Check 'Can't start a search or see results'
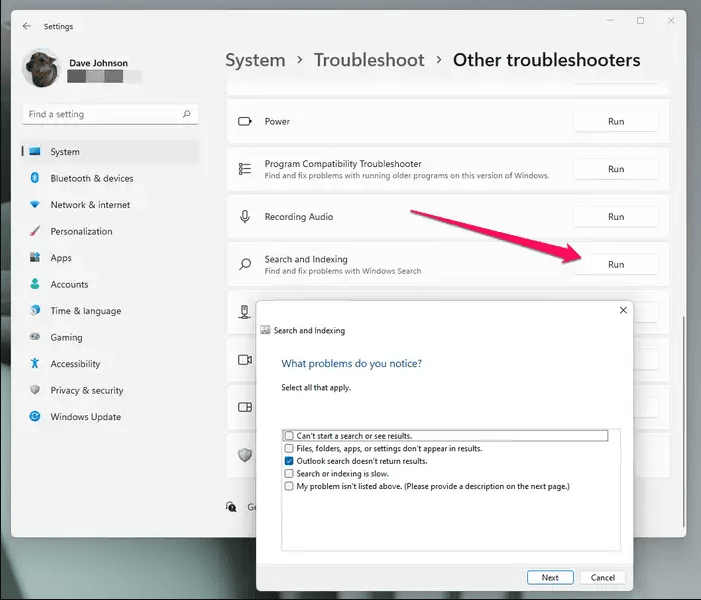 pyautogui.click(x=289, y=436)
